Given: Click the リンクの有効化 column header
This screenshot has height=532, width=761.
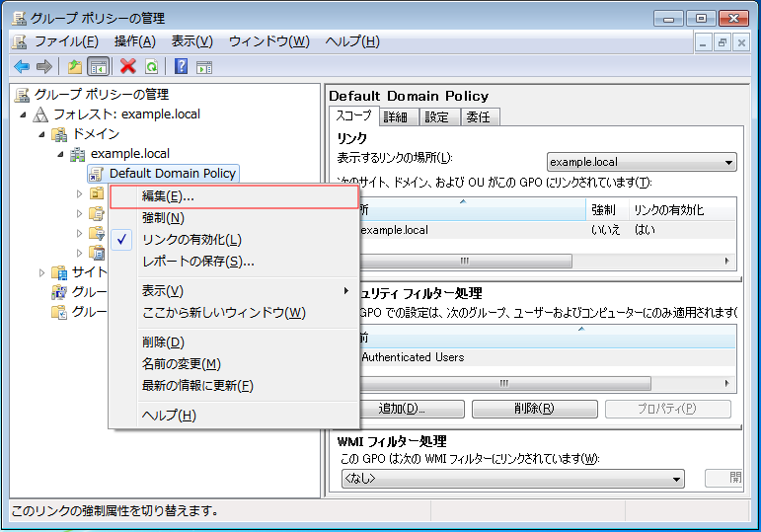Looking at the screenshot, I should tap(682, 210).
